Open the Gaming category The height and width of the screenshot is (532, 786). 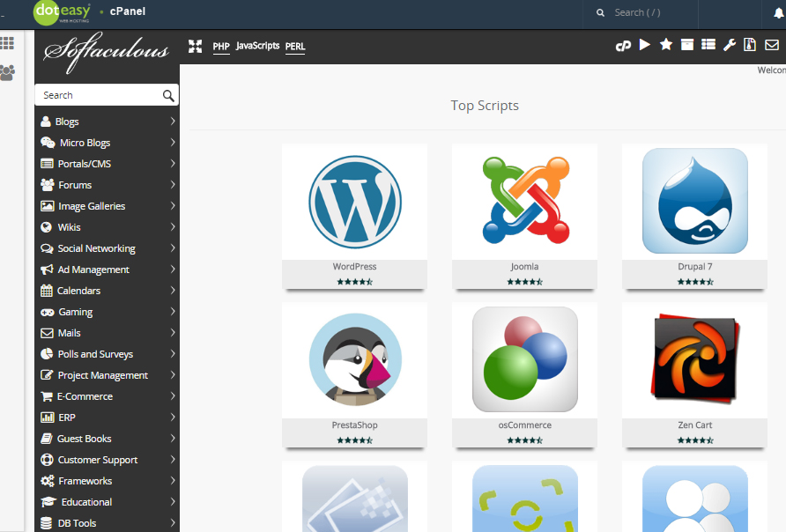(108, 312)
